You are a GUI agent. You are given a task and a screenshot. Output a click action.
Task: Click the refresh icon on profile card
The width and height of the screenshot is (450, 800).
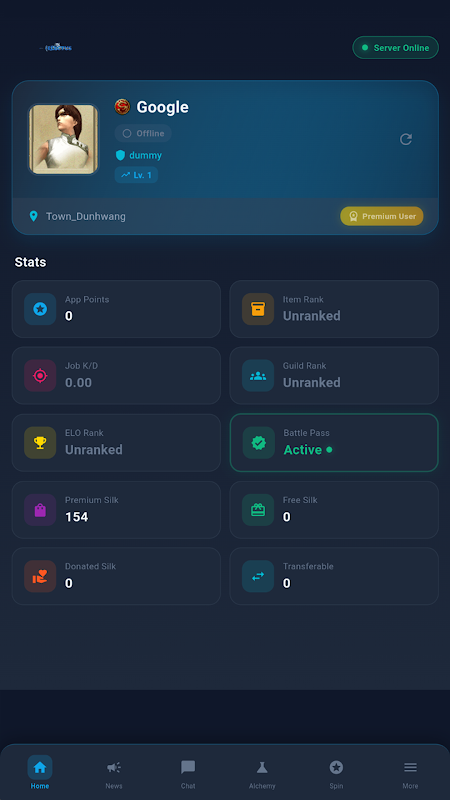point(406,139)
